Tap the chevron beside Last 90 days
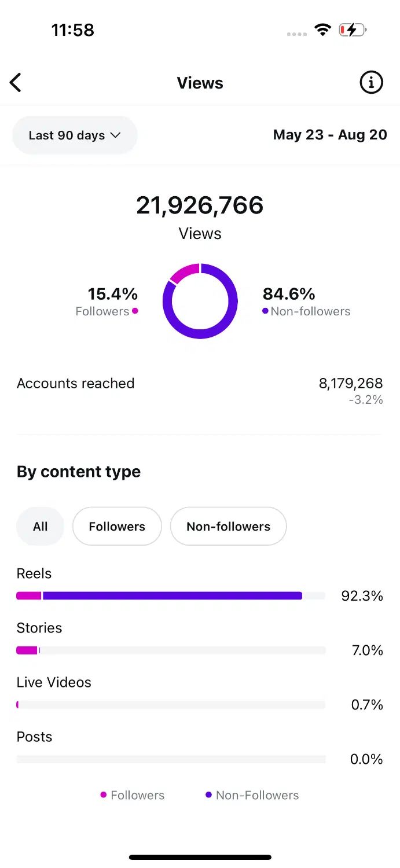This screenshot has height=868, width=400. tap(115, 135)
